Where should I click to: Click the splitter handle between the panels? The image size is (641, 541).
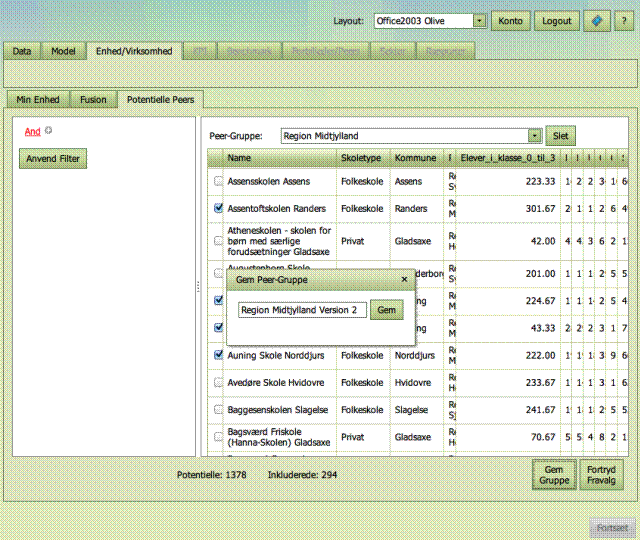click(198, 288)
